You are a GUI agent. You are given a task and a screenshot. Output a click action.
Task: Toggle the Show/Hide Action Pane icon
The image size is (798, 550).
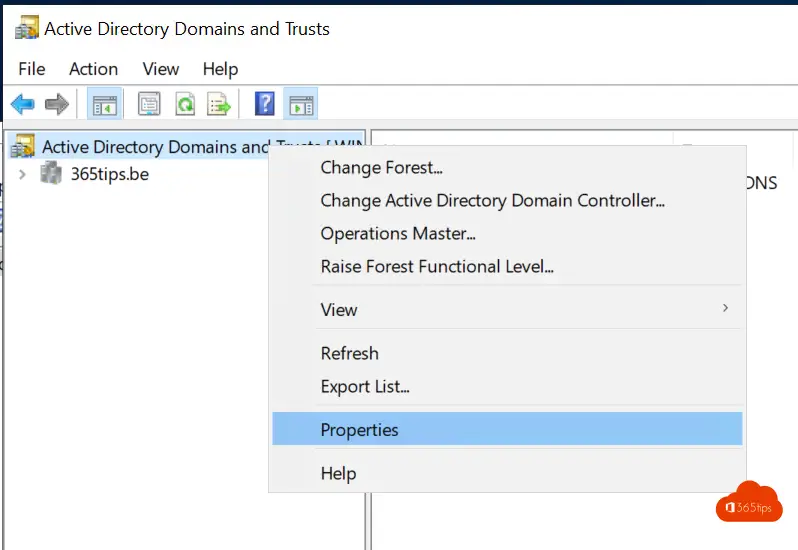(x=301, y=104)
